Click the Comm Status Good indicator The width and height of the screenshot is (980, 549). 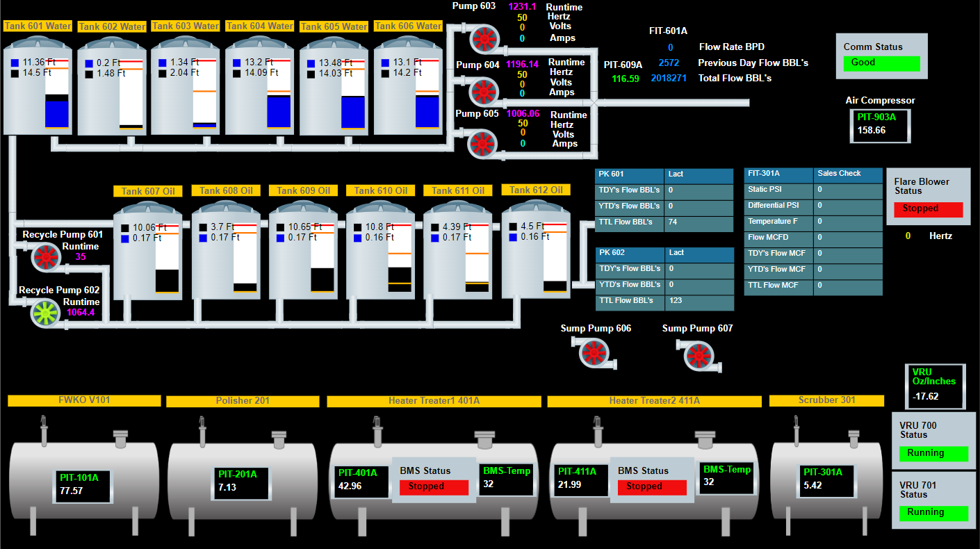(881, 63)
